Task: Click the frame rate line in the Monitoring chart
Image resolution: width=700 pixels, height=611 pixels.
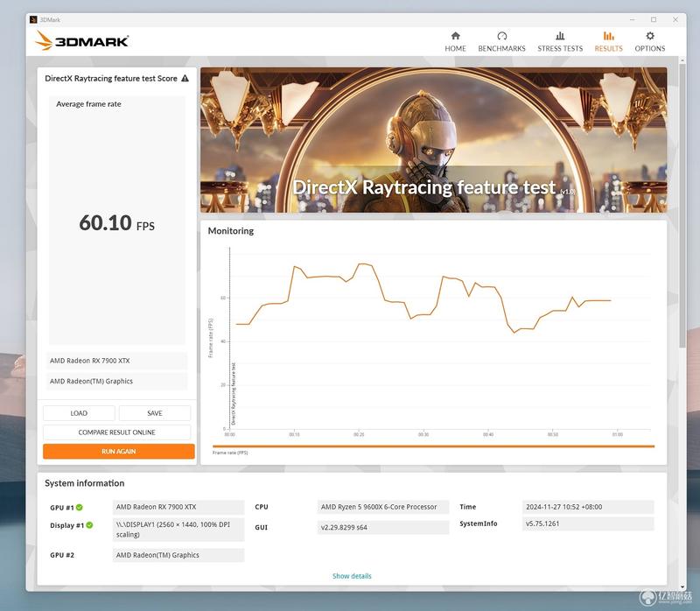Action: pos(423,298)
